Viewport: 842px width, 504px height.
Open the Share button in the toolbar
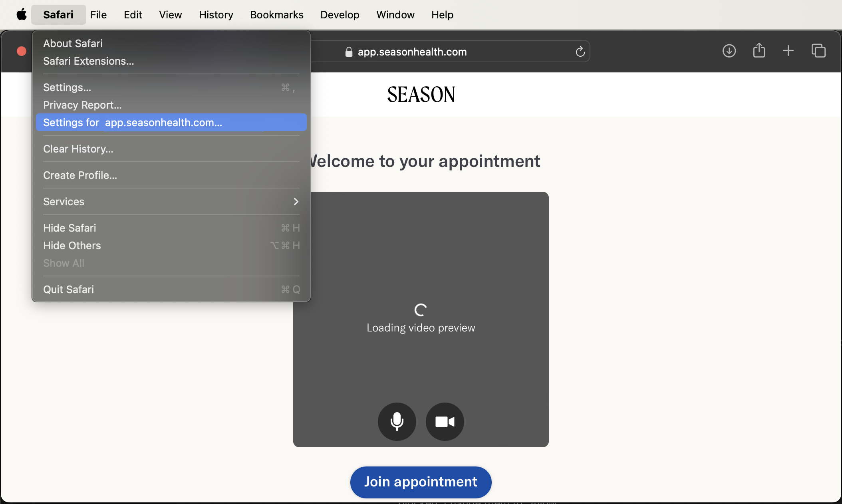pos(759,50)
